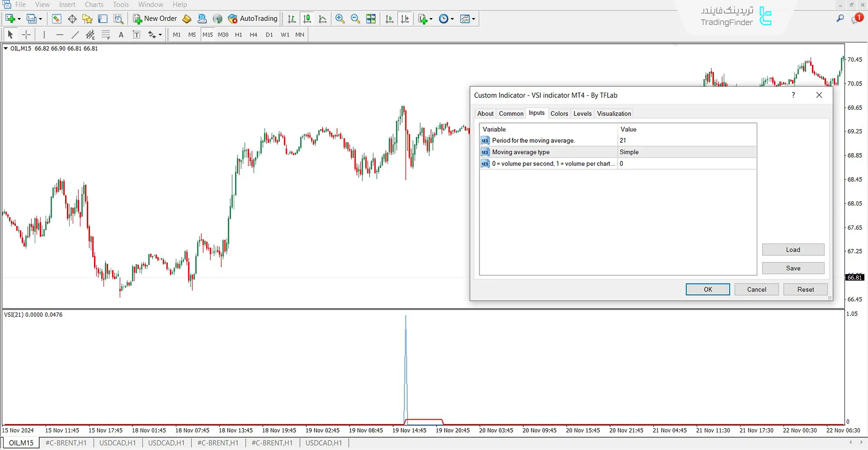This screenshot has width=868, height=450.
Task: Switch to line chart view
Action: (x=322, y=19)
